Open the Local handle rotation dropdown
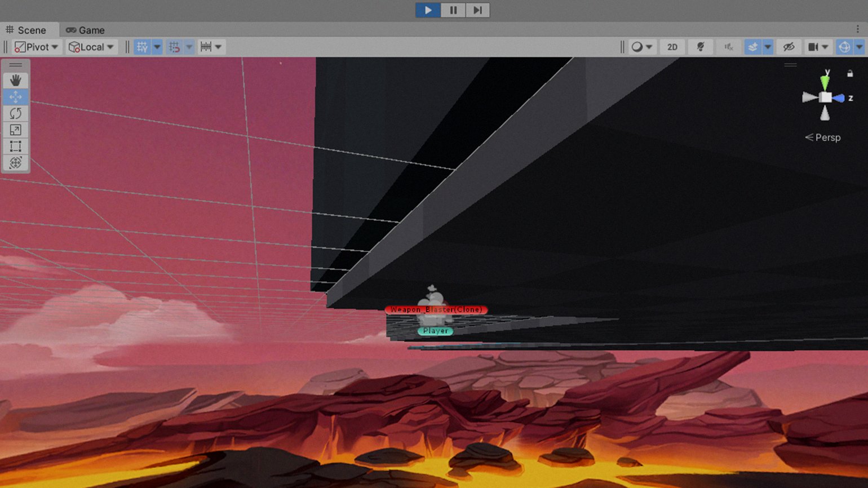The width and height of the screenshot is (868, 488). pos(91,47)
